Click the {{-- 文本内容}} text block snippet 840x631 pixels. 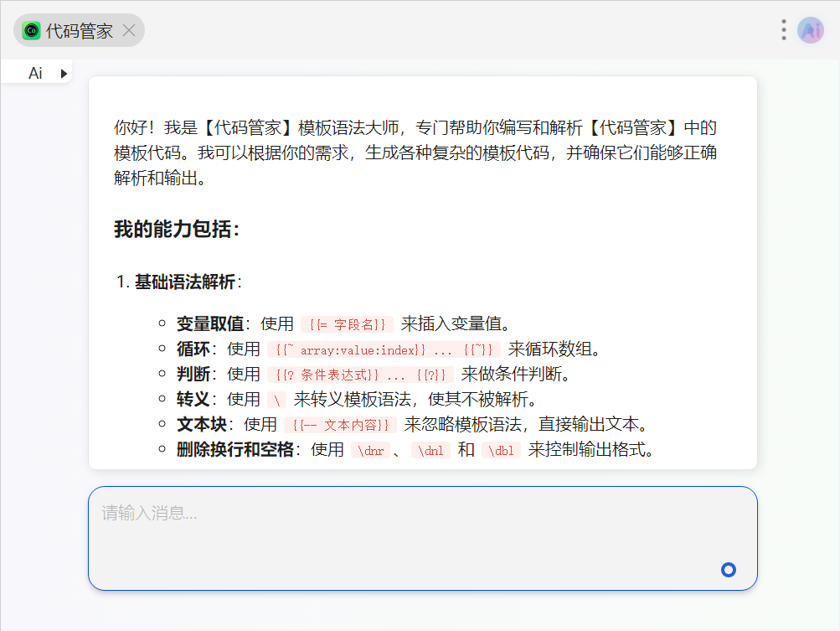(x=340, y=425)
